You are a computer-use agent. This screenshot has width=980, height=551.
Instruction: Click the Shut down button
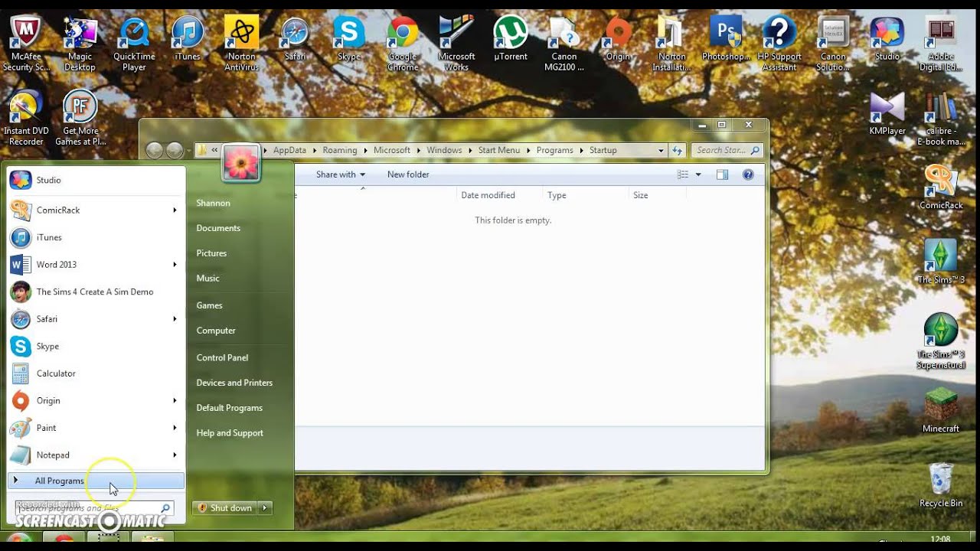[225, 507]
